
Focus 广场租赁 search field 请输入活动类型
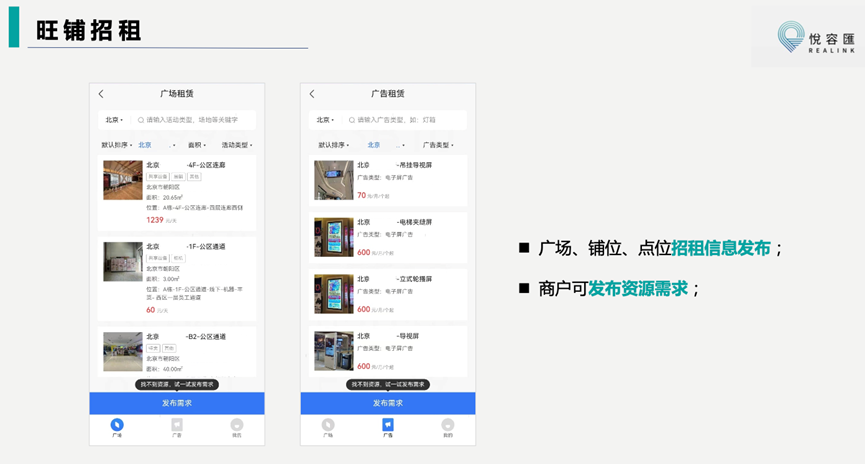192,120
